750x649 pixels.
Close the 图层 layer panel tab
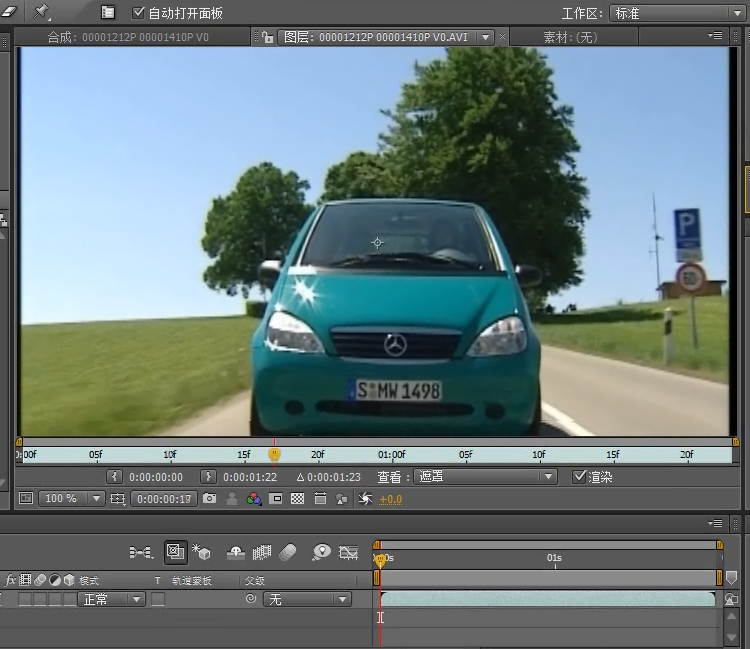coord(502,37)
